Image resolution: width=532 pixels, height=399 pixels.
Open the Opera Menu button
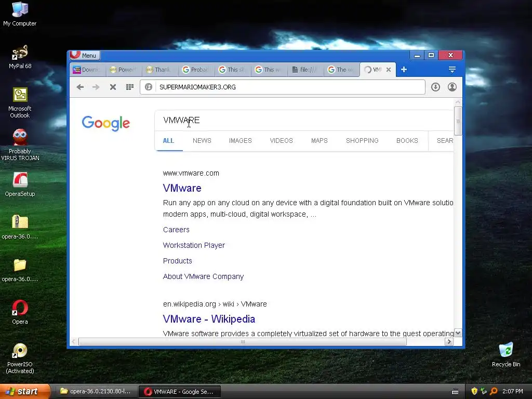click(85, 55)
